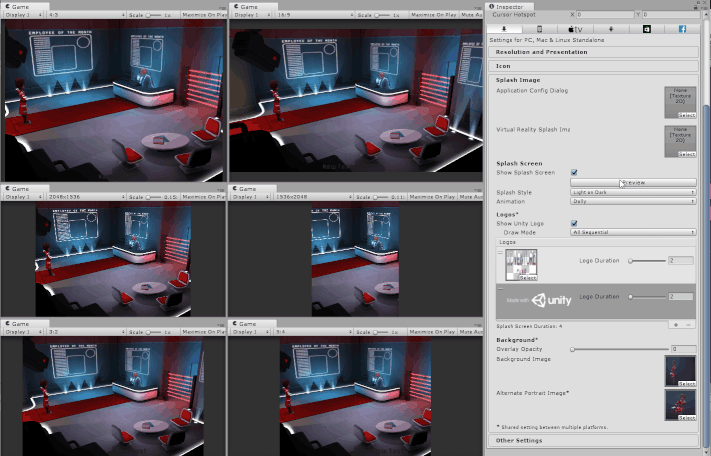
Task: Select the Game tab of the 1536x2048 view
Action: click(253, 189)
